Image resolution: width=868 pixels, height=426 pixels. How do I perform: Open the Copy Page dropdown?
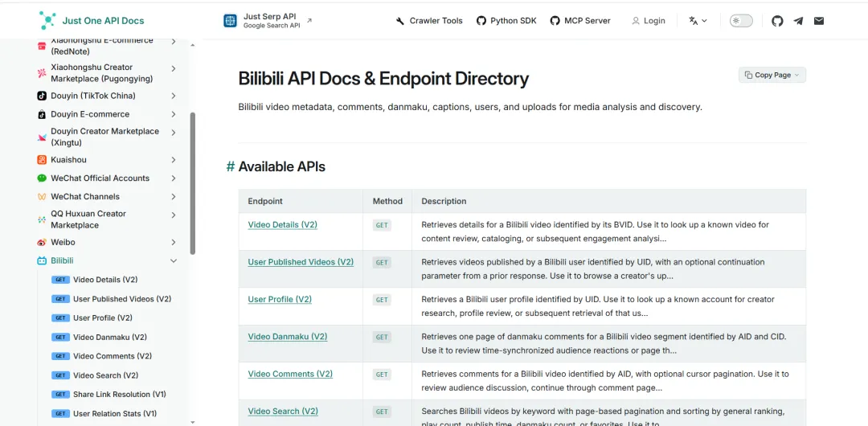click(772, 75)
